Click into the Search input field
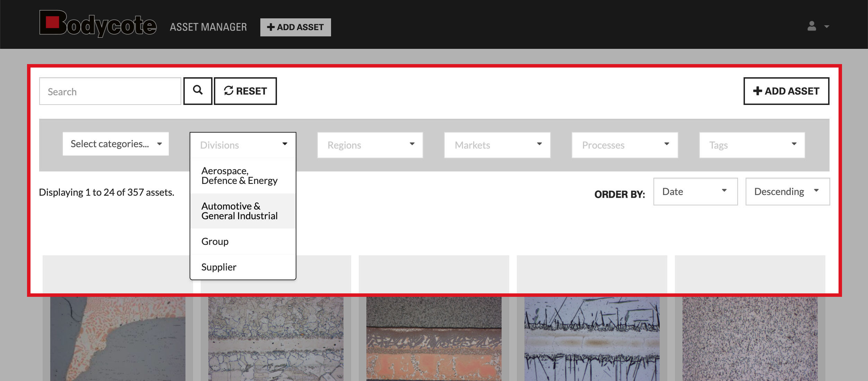Image resolution: width=868 pixels, height=381 pixels. coord(110,91)
